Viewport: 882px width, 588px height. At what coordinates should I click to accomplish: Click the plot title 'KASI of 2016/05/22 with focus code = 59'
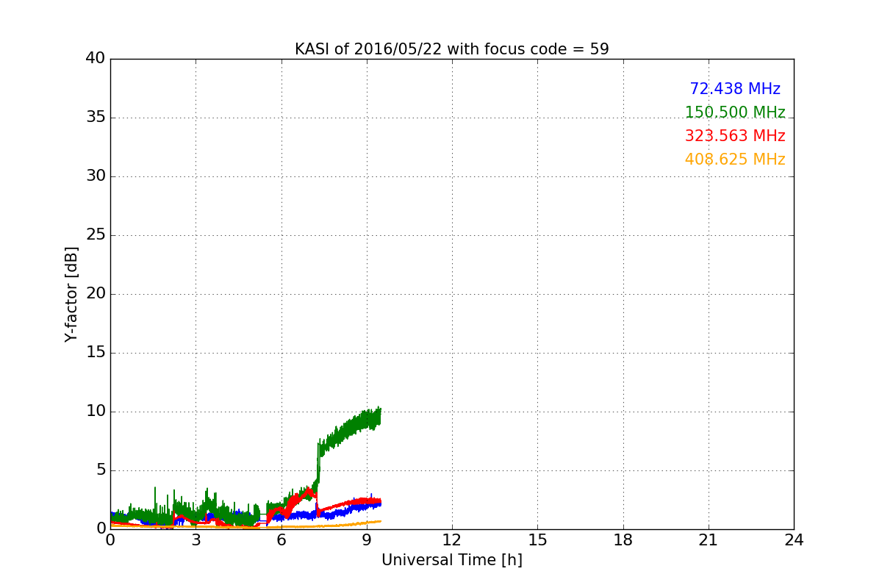[451, 49]
